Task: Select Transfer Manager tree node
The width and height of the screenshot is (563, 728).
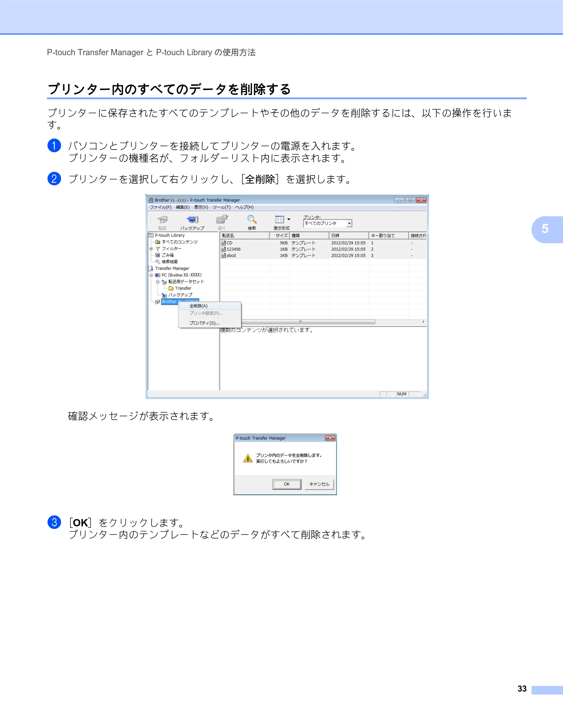Action: pyautogui.click(x=172, y=268)
